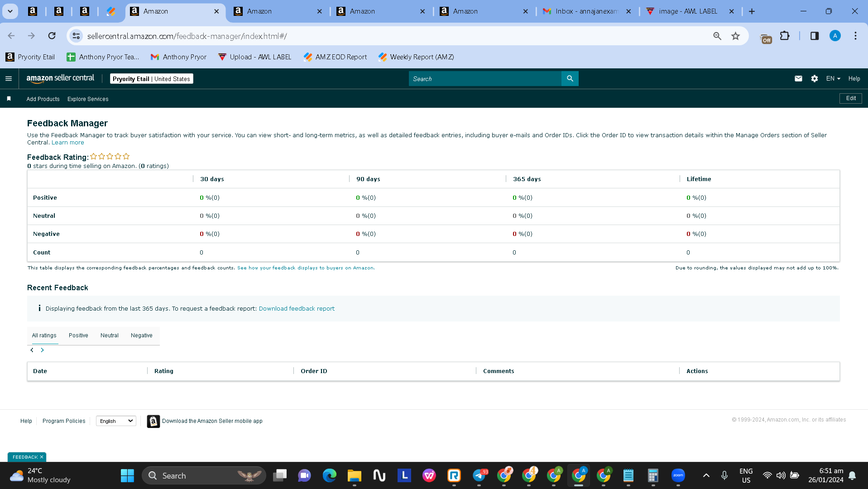Toggle Chrome side panel icon

pos(815,36)
